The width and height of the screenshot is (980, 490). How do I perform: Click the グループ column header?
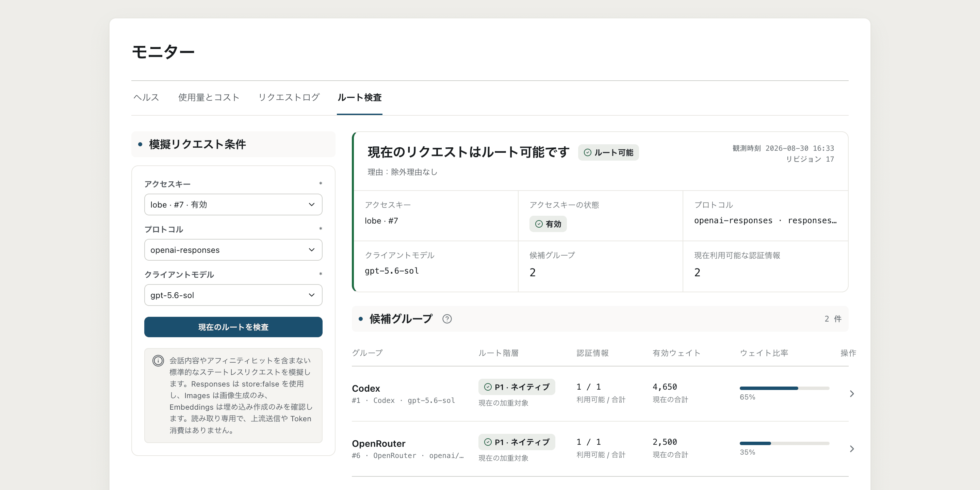coord(367,353)
